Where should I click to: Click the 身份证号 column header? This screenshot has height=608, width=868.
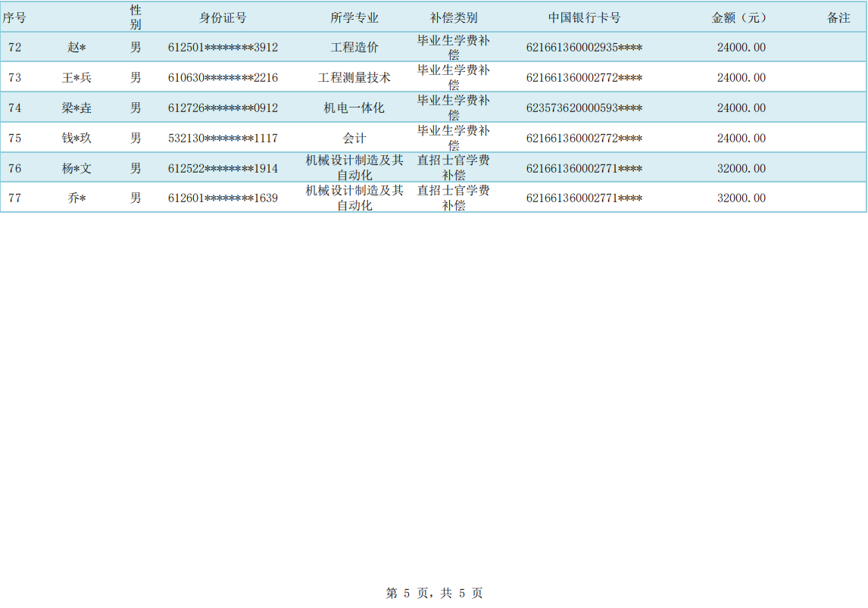(223, 18)
